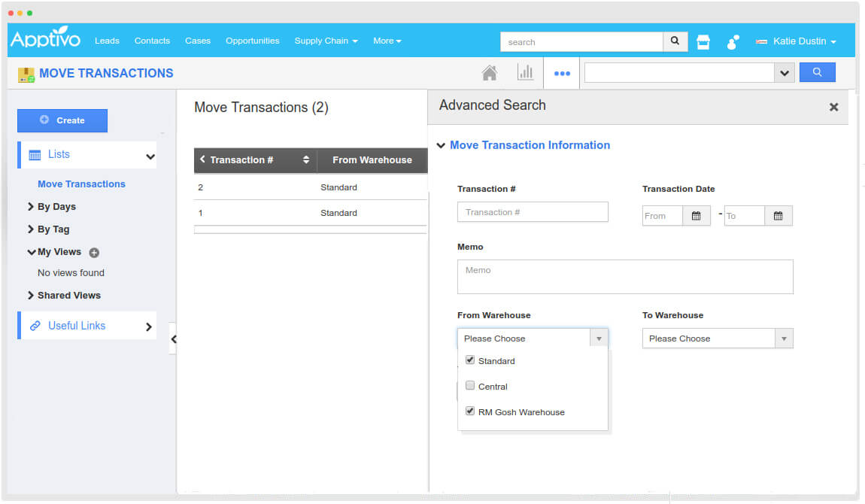
Task: Close the Advanced Search panel
Action: 833,108
